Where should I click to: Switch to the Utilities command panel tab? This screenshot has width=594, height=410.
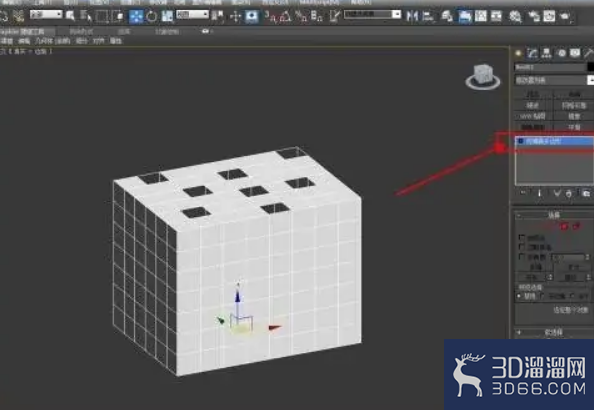tap(589, 53)
